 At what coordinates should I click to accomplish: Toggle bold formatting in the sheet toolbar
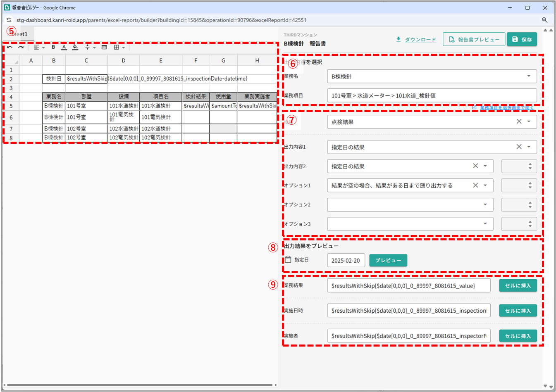pos(53,48)
